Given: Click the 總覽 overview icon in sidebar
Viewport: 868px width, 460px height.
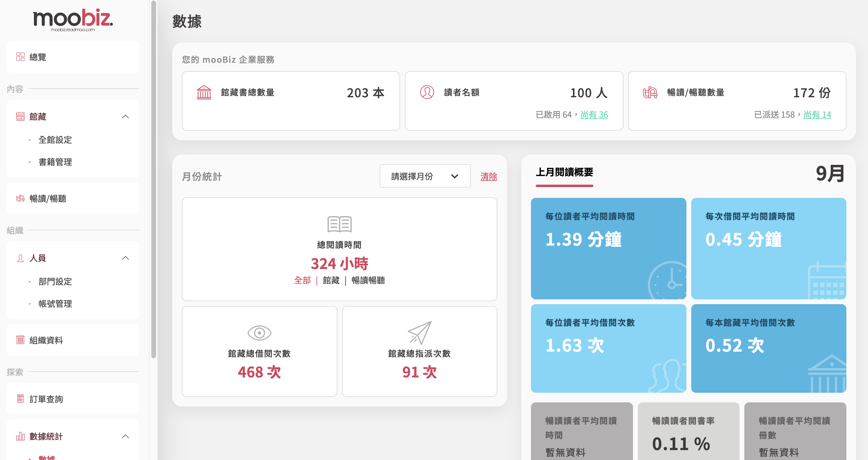Looking at the screenshot, I should [20, 57].
